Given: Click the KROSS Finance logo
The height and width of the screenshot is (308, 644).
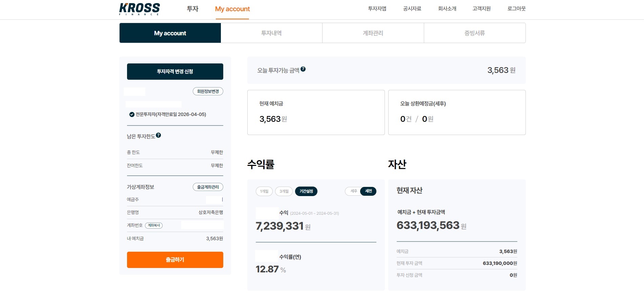Looking at the screenshot, I should pos(139,9).
